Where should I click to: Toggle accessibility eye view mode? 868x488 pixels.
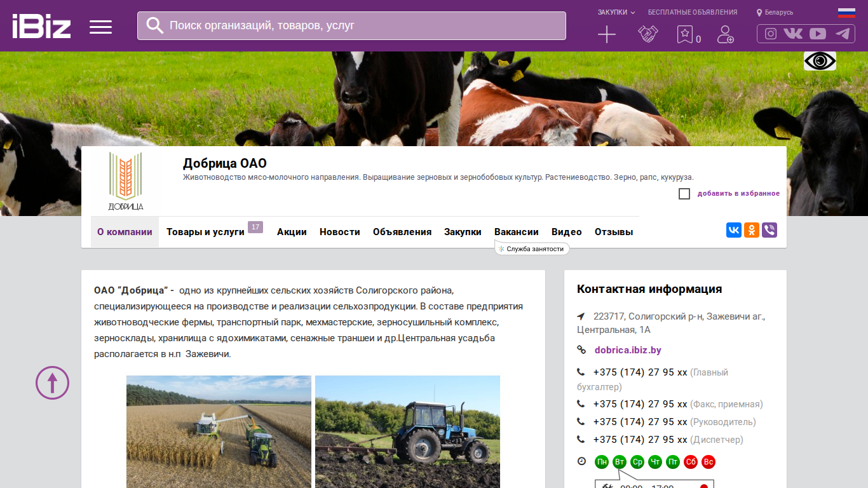820,61
